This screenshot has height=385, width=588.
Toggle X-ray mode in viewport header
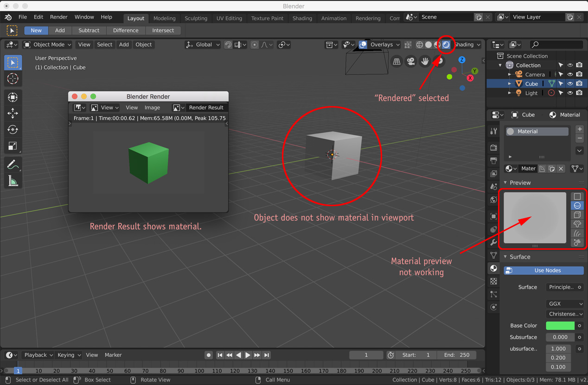408,44
